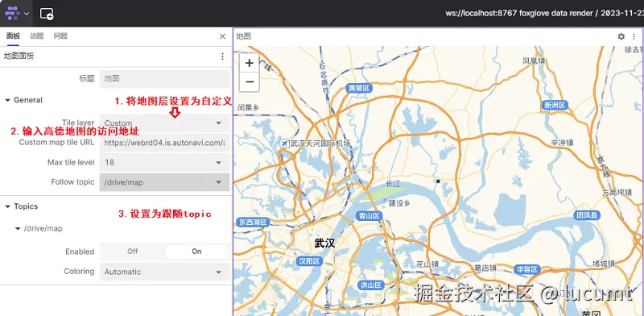Click the 武汉 city label on map
Viewport: 644px width, 316px height.
click(325, 243)
